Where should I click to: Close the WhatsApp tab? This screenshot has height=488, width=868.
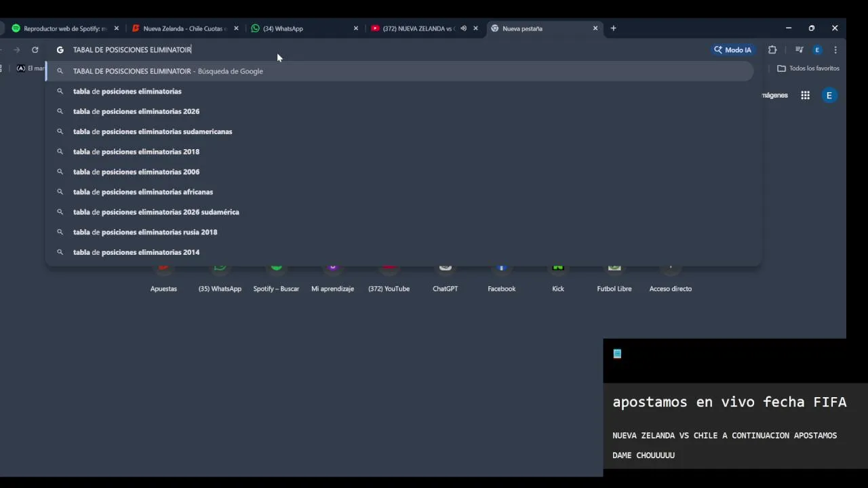point(356,28)
